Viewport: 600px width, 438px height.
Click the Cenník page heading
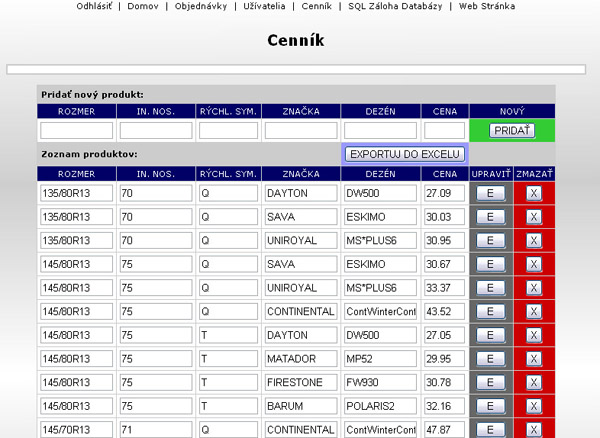point(296,40)
